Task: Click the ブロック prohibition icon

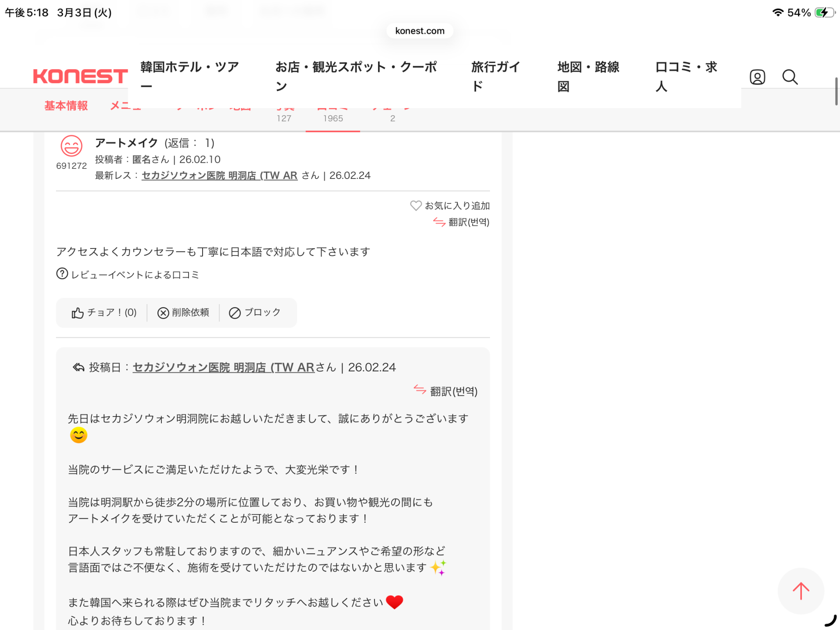Action: click(x=235, y=312)
